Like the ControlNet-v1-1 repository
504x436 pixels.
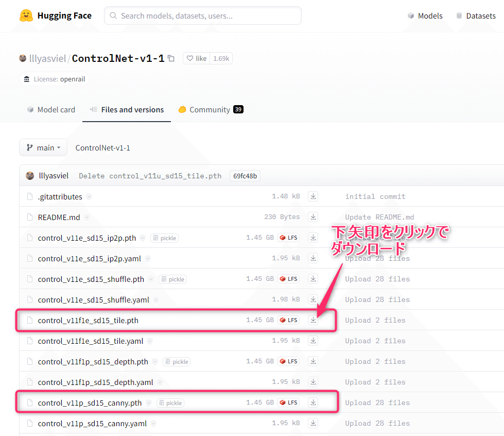click(196, 58)
